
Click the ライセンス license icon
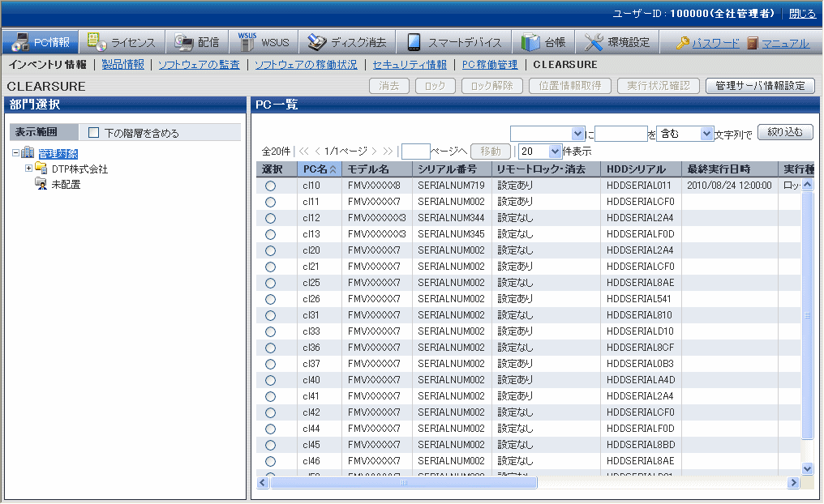click(x=97, y=42)
